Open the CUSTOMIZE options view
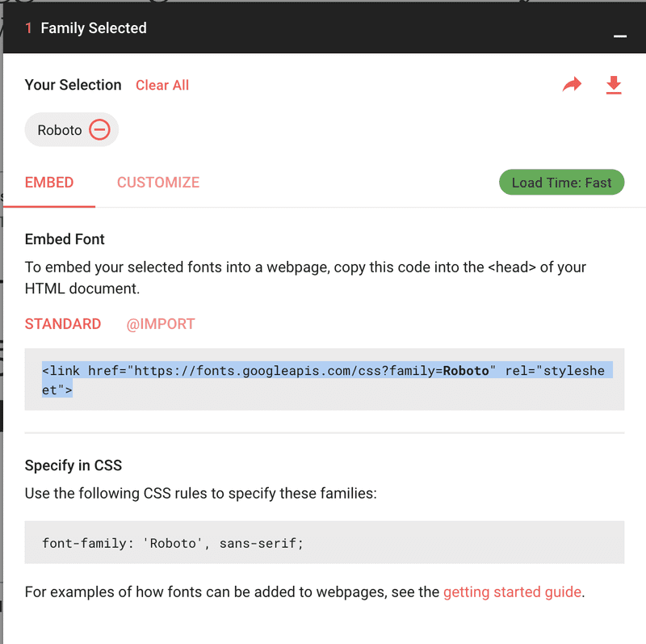This screenshot has height=644, width=646. pyautogui.click(x=157, y=182)
